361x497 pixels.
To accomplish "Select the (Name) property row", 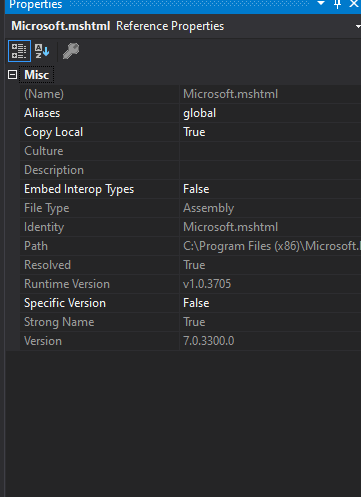I will point(190,94).
